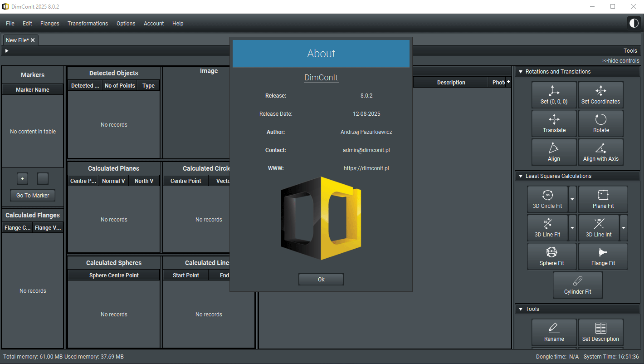The height and width of the screenshot is (364, 644).
Task: Choose the Translate tool
Action: 554,123
